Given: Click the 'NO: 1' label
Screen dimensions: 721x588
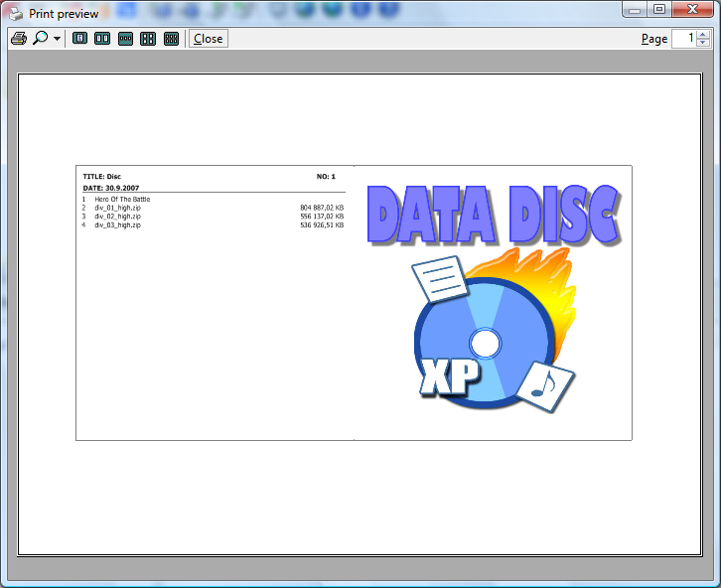Looking at the screenshot, I should (x=326, y=177).
